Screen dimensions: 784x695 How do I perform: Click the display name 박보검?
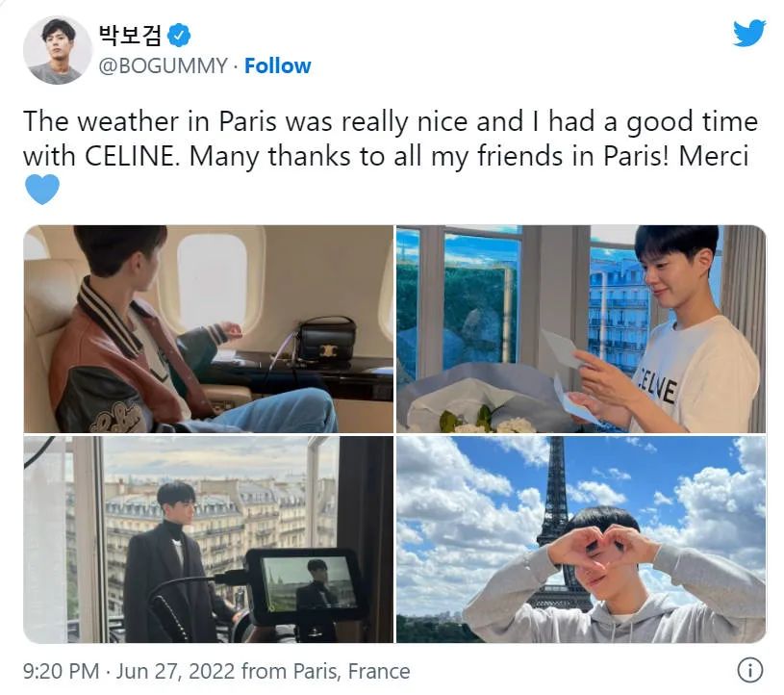[130, 35]
